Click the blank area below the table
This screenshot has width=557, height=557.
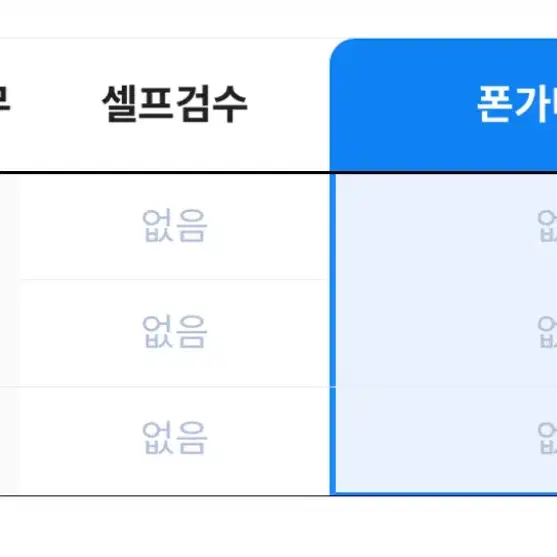[278, 527]
